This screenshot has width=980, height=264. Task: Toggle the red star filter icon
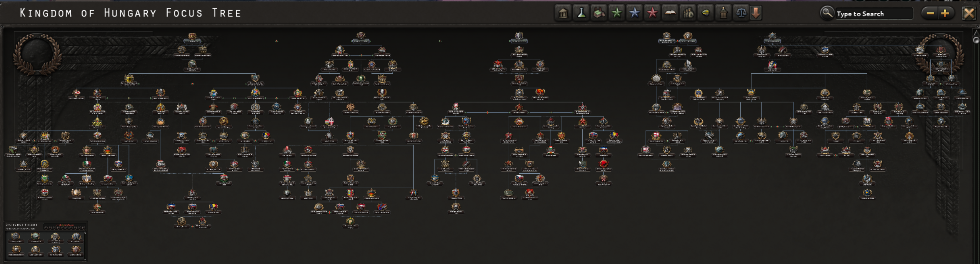(652, 13)
